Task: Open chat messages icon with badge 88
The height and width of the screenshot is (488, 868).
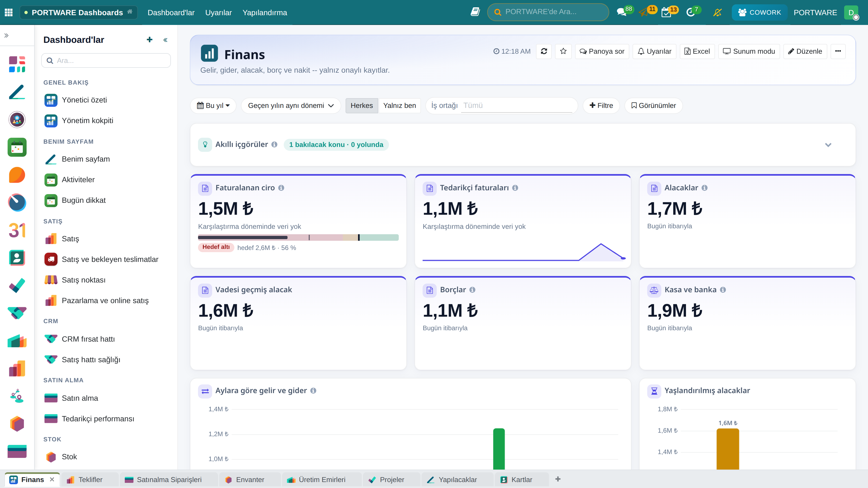Action: coord(621,12)
